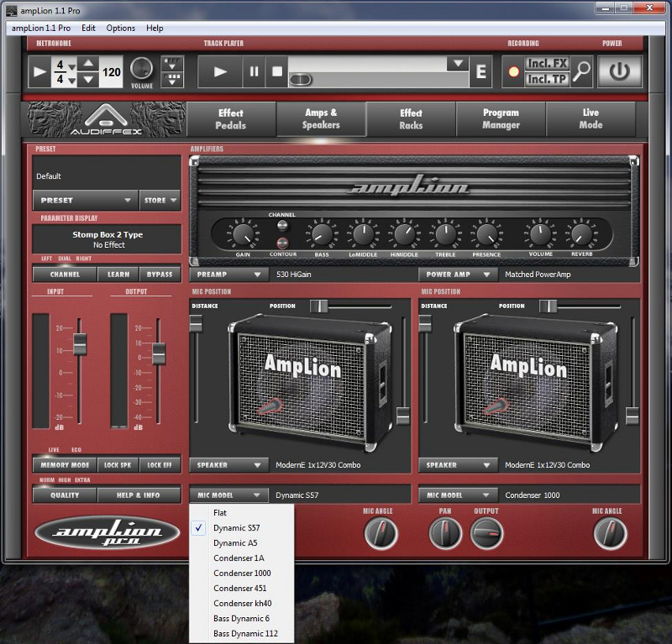Viewport: 672px width, 644px height.
Task: Open the STORE dropdown
Action: pyautogui.click(x=160, y=200)
